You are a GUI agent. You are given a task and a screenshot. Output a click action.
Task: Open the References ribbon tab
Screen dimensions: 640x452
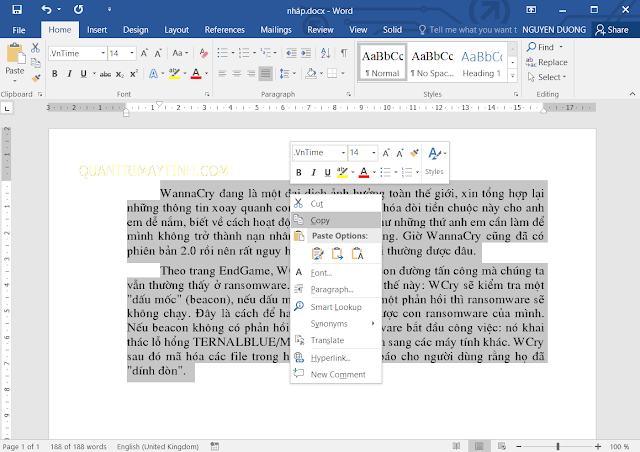click(x=224, y=30)
